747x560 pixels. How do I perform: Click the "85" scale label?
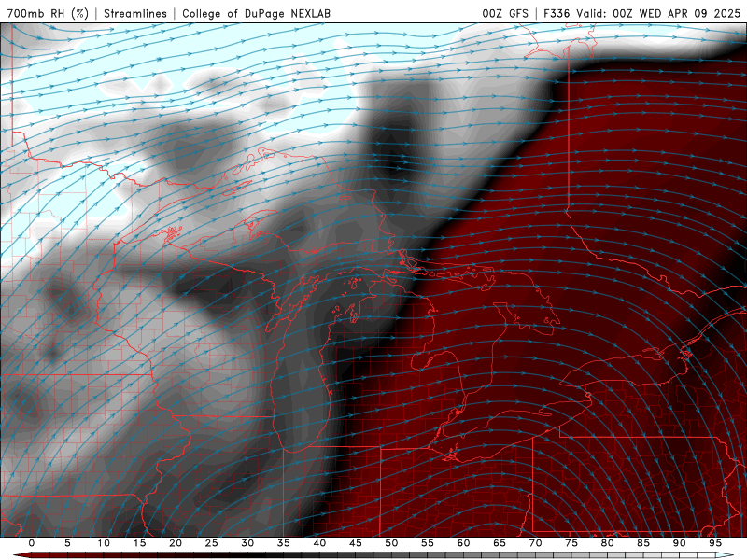[643, 543]
